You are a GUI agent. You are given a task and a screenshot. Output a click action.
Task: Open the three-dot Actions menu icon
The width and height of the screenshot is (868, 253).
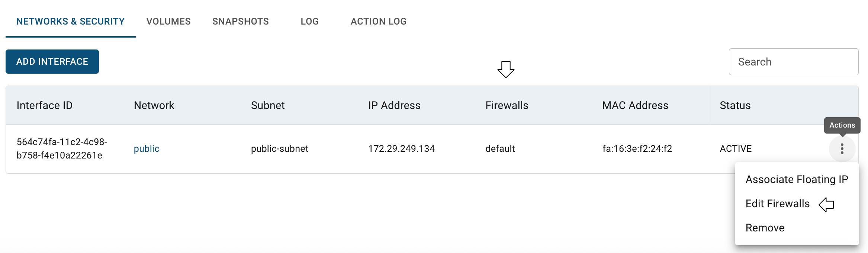pyautogui.click(x=842, y=149)
